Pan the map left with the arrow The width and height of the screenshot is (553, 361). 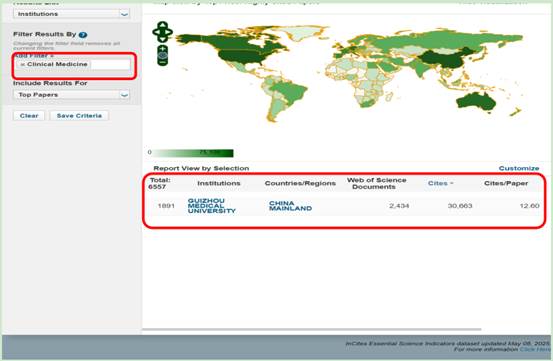pos(156,32)
